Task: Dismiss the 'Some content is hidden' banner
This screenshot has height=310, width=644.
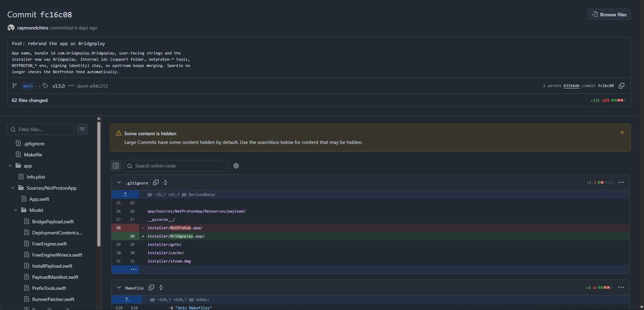Action: coord(622,132)
